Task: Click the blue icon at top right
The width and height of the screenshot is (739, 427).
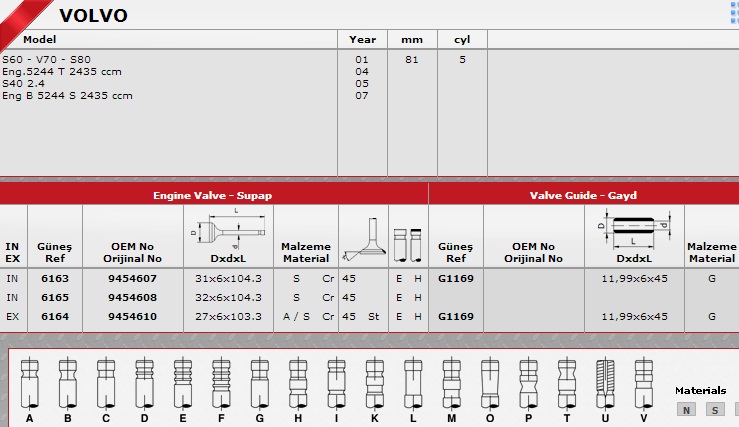Action: pyautogui.click(x=733, y=12)
